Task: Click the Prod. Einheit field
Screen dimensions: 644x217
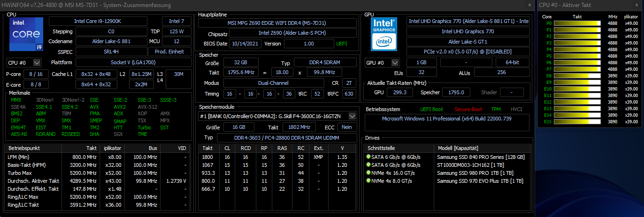Action: (x=170, y=52)
